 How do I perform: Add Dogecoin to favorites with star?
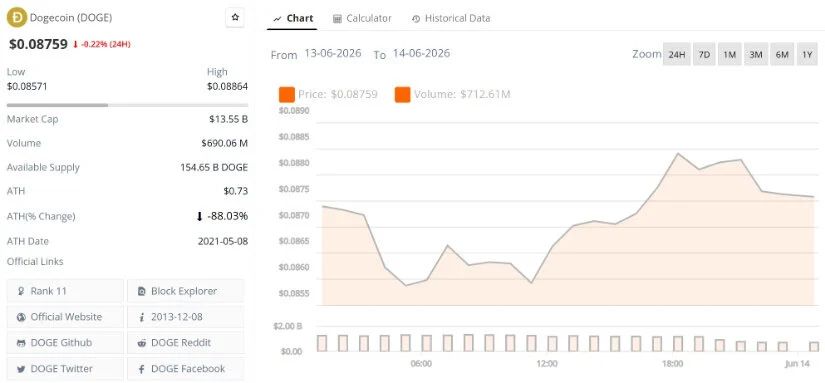click(235, 17)
